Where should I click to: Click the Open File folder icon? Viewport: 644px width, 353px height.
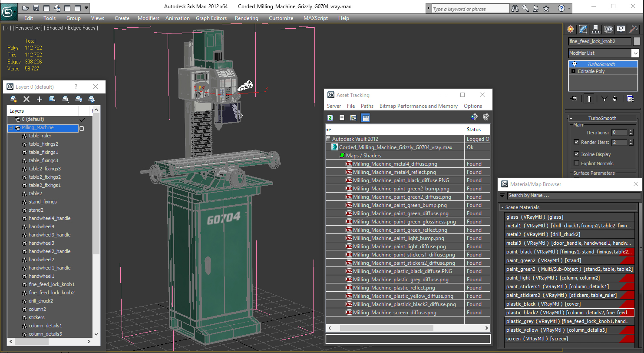coord(26,8)
